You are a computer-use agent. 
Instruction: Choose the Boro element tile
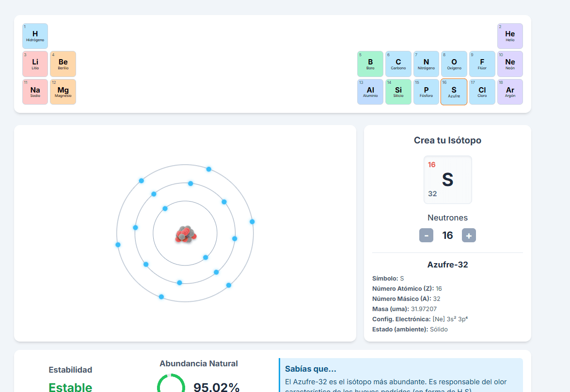tap(370, 64)
